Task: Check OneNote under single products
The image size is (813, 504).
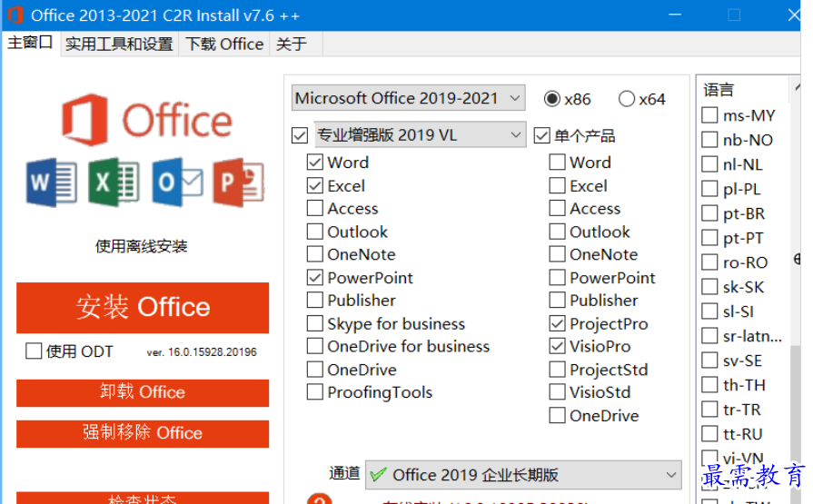Action: (x=557, y=254)
